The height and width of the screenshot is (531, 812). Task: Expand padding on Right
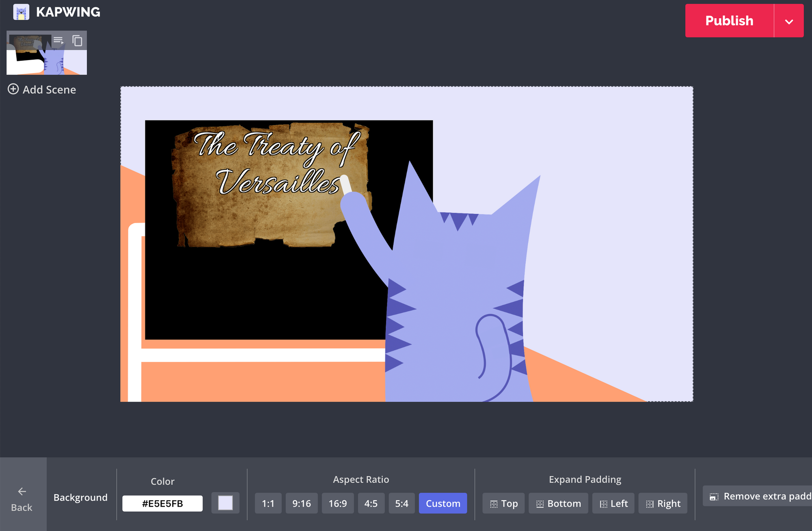[663, 503]
